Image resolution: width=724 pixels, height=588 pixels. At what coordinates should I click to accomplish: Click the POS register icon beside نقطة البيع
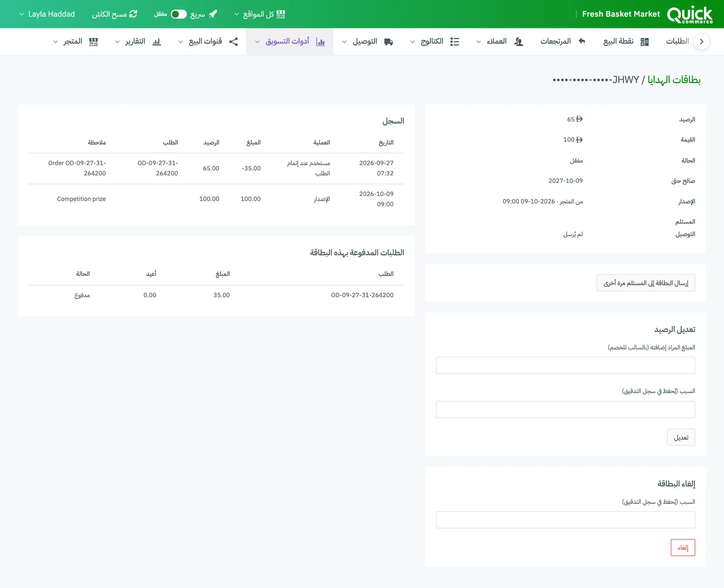(x=645, y=42)
